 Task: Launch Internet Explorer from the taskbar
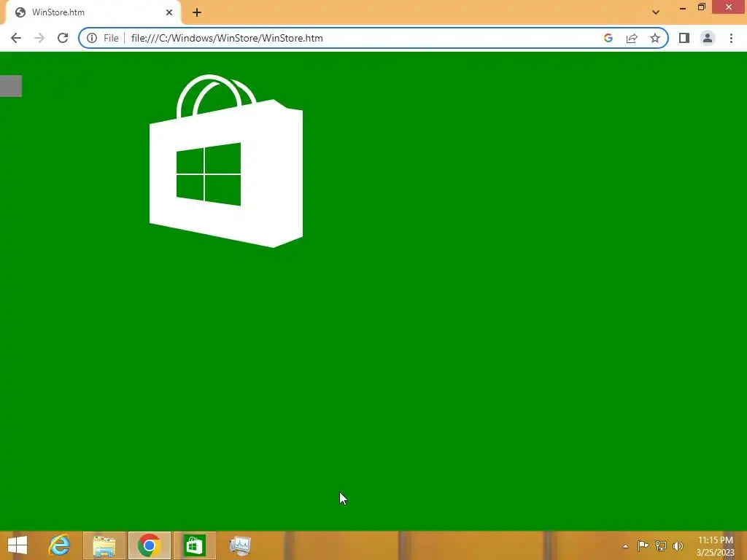click(x=60, y=545)
